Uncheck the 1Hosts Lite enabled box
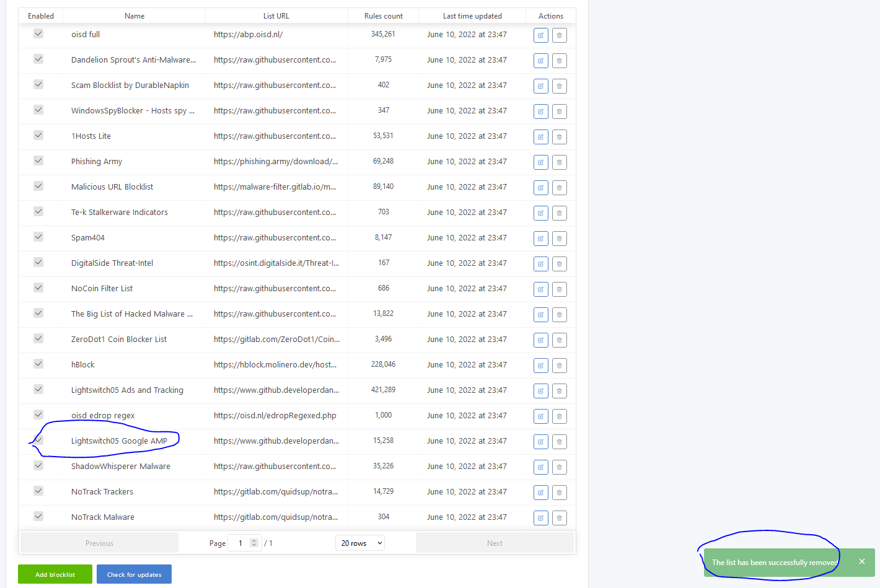 pos(38,135)
